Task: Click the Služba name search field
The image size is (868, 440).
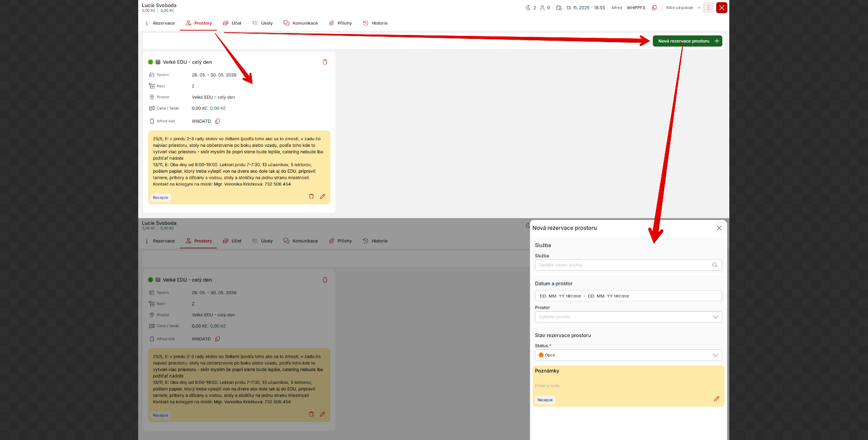Action: 628,265
